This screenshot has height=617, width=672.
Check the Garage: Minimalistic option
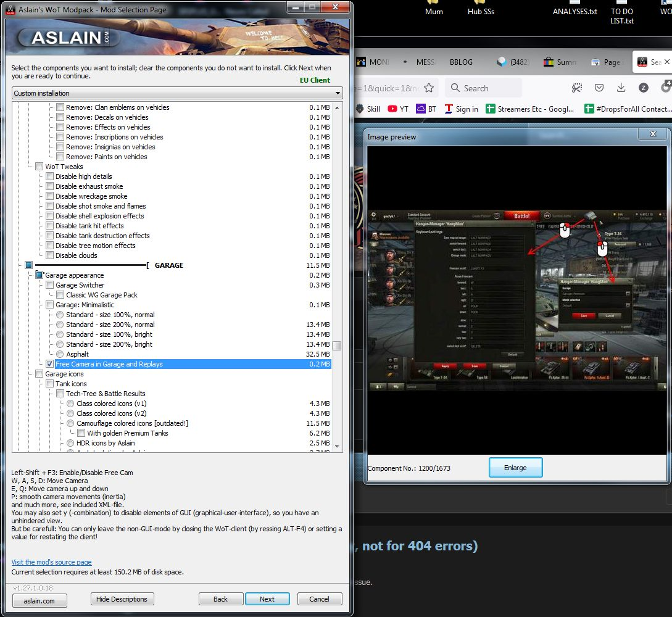(x=50, y=304)
